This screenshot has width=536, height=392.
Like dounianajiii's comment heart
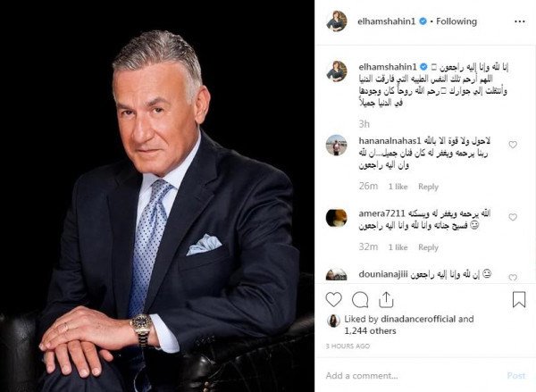[513, 277]
